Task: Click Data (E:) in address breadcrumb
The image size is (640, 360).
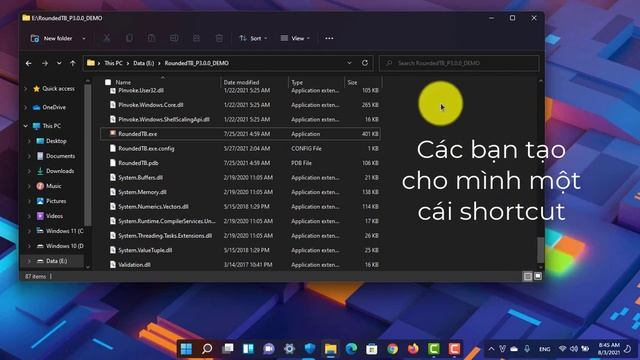Action: (144, 63)
